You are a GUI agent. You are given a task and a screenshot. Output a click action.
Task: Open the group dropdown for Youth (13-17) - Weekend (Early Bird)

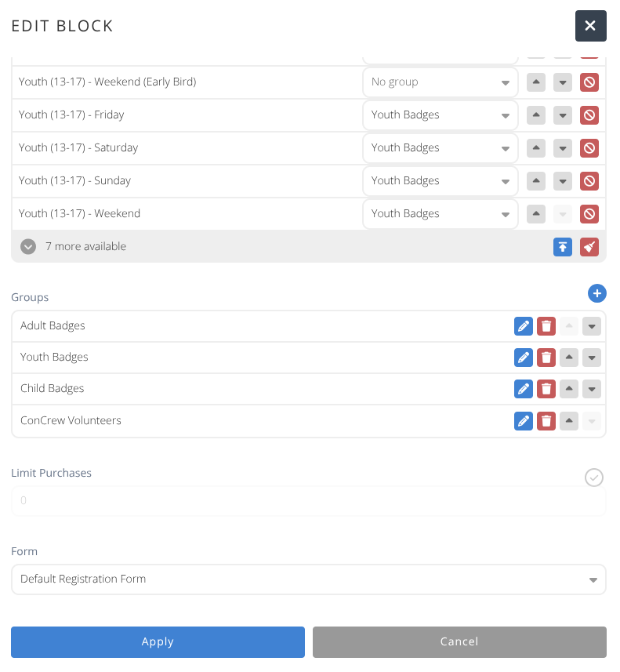440,82
